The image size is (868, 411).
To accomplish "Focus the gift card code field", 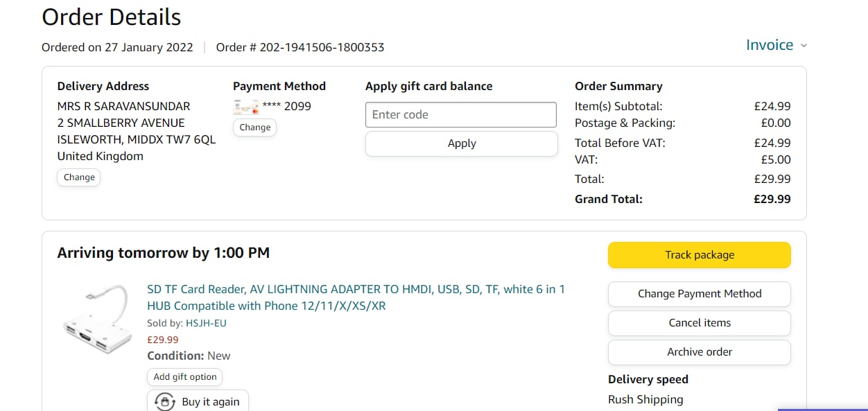I will 461,115.
